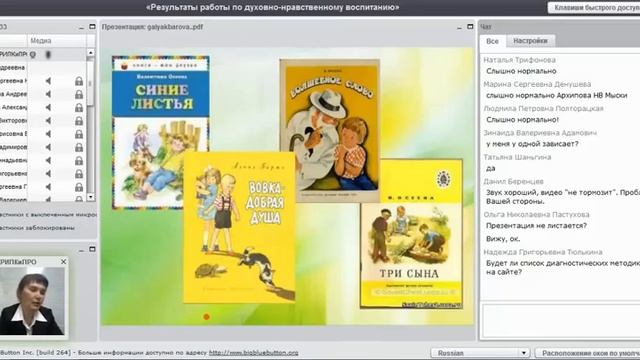The height and width of the screenshot is (360, 640).
Task: Select chat sender 'Ольга Николаевна Пастухова'
Action: (x=536, y=215)
